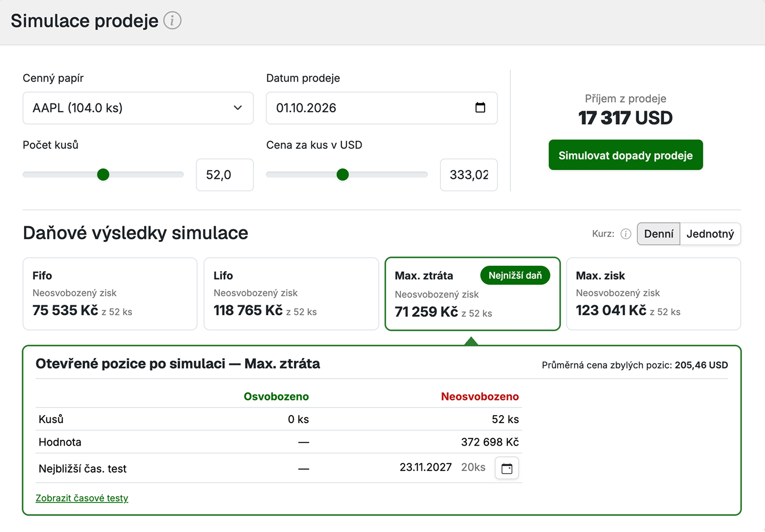Image resolution: width=765 pixels, height=532 pixels.
Task: Switch exchange rate to Jednotný
Action: pos(710,234)
